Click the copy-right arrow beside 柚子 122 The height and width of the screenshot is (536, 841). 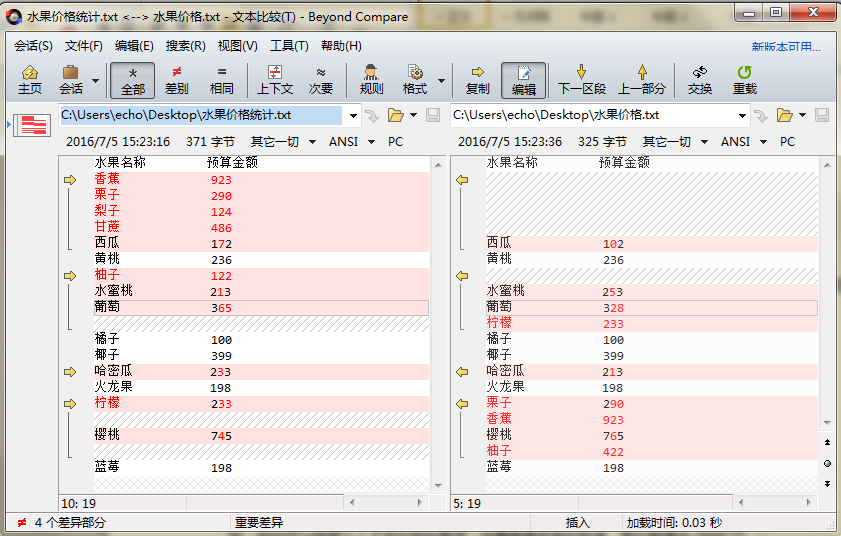coord(70,276)
